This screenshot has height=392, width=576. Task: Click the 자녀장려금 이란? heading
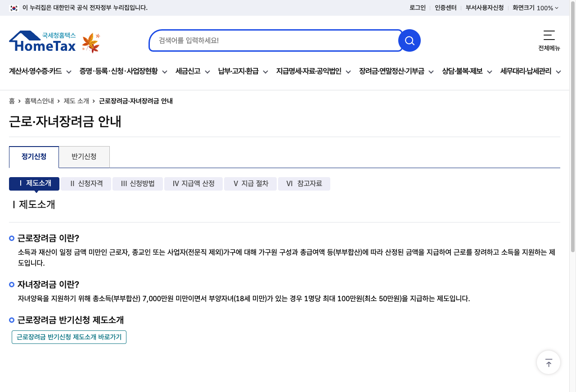pyautogui.click(x=48, y=285)
